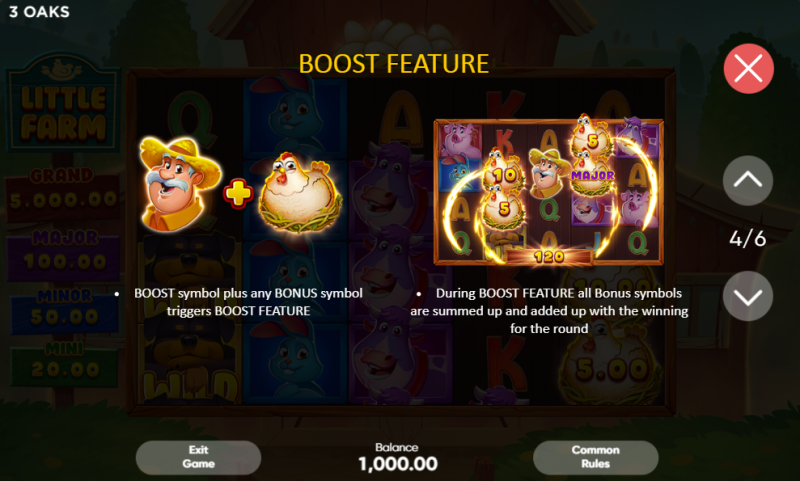The image size is (800, 481).
Task: Click the MAJOR chicken symbol in example
Action: pos(592,172)
